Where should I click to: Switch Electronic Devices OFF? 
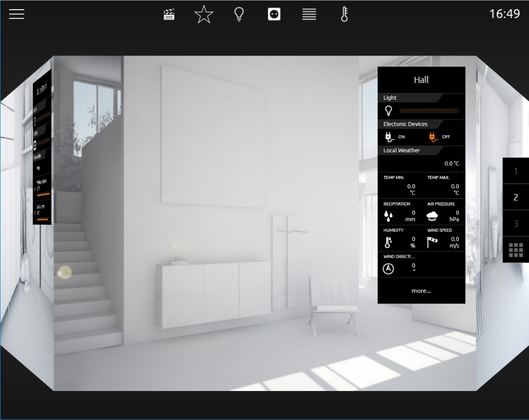click(x=439, y=137)
